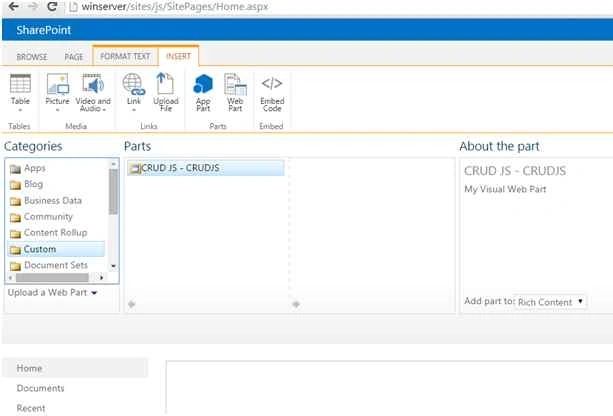Click CRUD JS title in About pane
The height and width of the screenshot is (416, 613).
(514, 171)
